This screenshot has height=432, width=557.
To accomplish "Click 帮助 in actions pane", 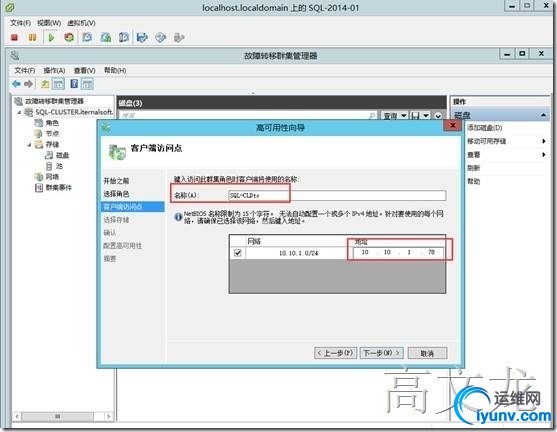I will [474, 182].
